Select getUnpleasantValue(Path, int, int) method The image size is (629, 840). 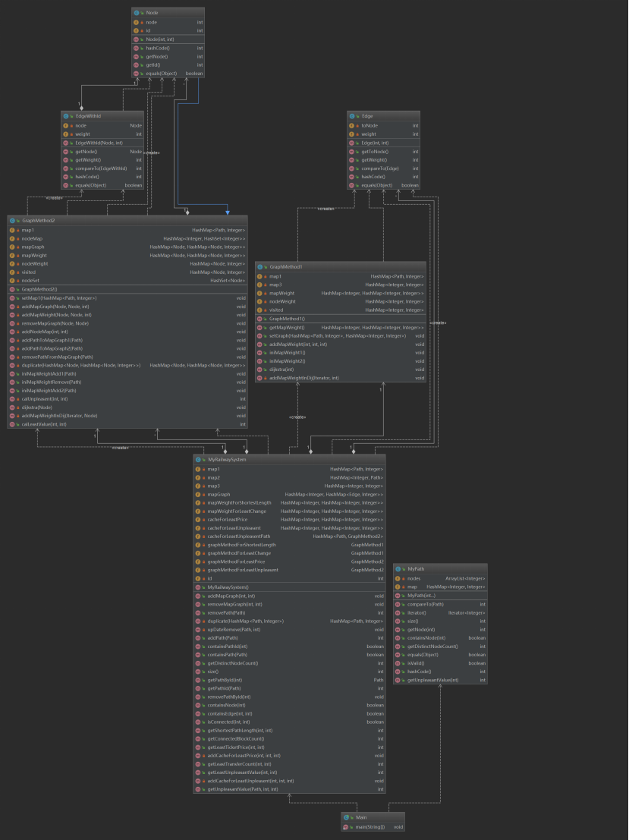click(289, 789)
